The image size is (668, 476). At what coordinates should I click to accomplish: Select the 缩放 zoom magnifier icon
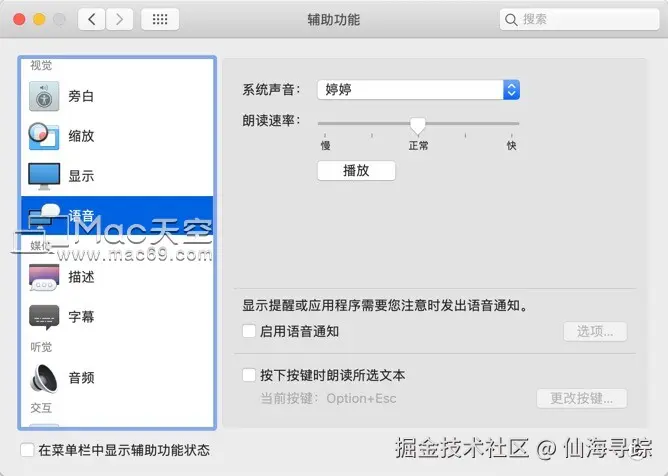coord(44,136)
